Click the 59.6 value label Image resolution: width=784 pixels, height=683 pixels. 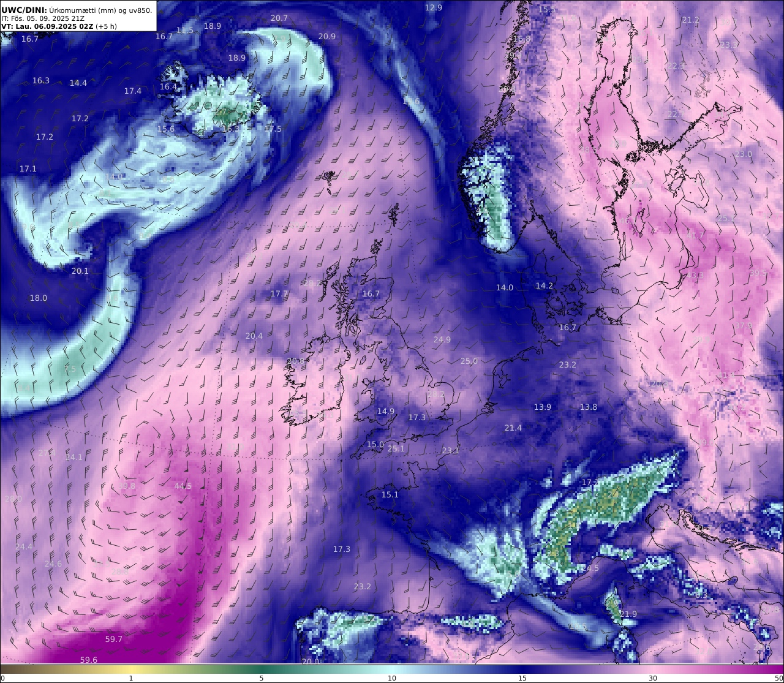pos(88,660)
